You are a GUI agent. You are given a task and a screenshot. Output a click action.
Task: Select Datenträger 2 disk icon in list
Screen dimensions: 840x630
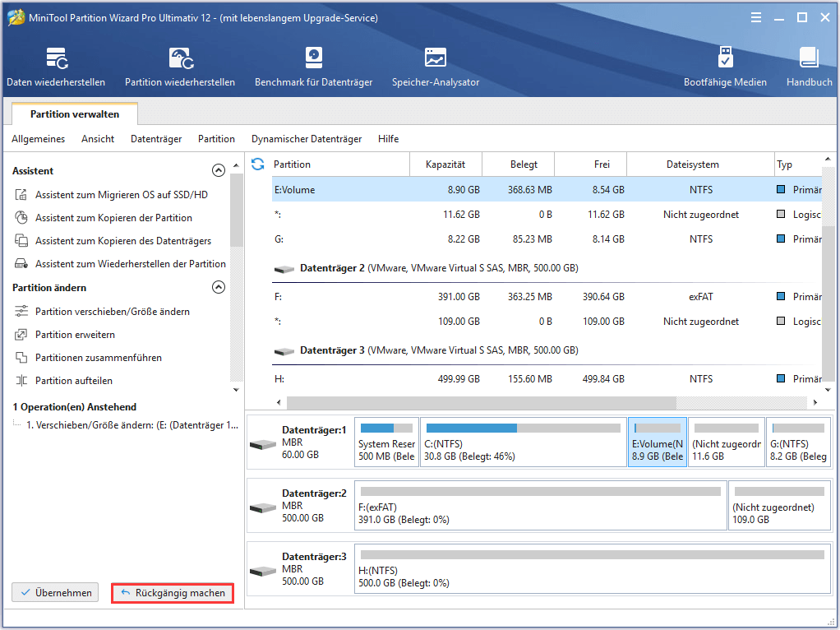click(x=284, y=269)
